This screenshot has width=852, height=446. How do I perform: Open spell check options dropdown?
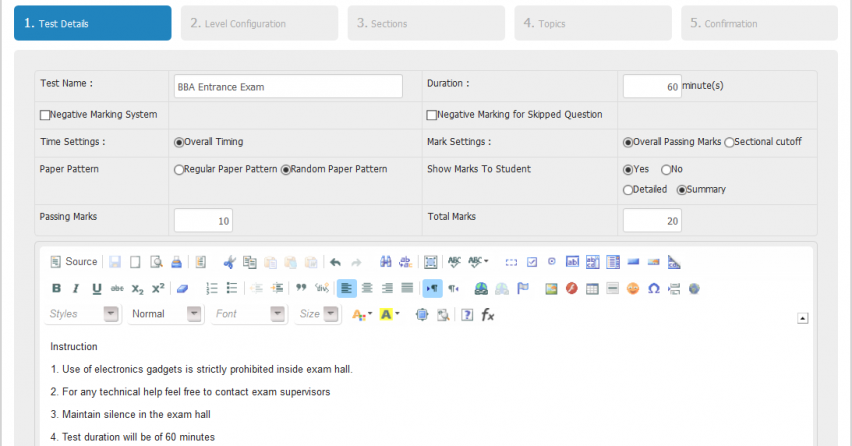(479, 262)
